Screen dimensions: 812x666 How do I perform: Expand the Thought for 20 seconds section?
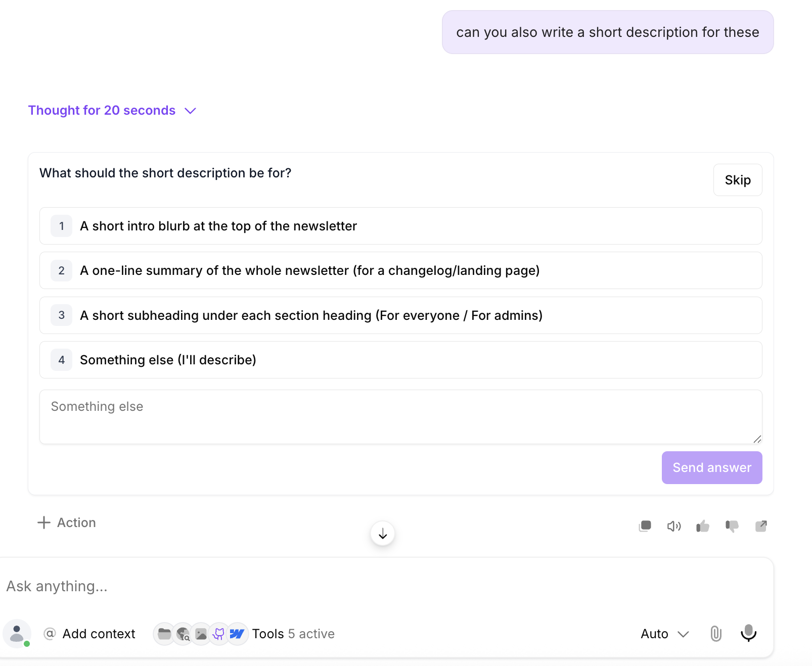[x=112, y=110]
